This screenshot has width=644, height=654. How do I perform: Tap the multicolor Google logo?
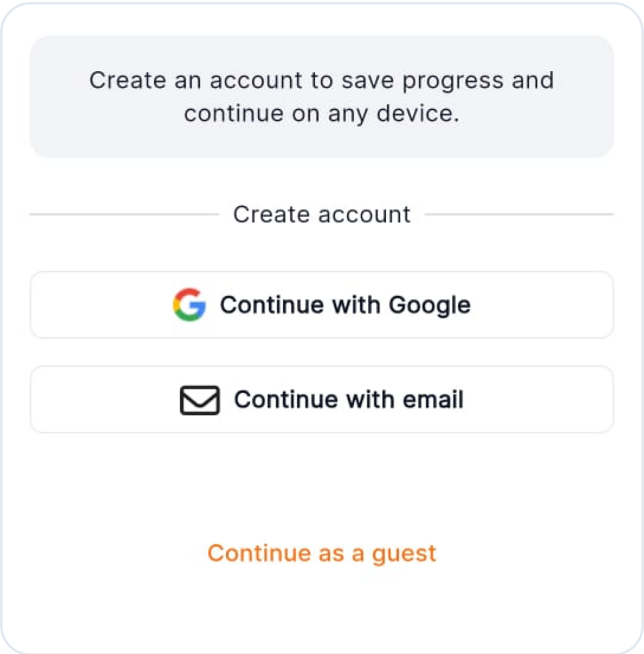[189, 305]
